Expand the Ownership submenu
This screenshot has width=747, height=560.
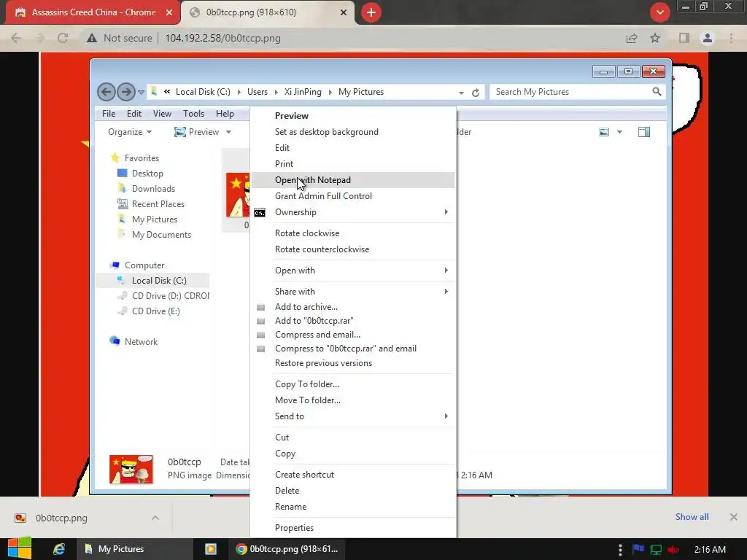(x=352, y=212)
